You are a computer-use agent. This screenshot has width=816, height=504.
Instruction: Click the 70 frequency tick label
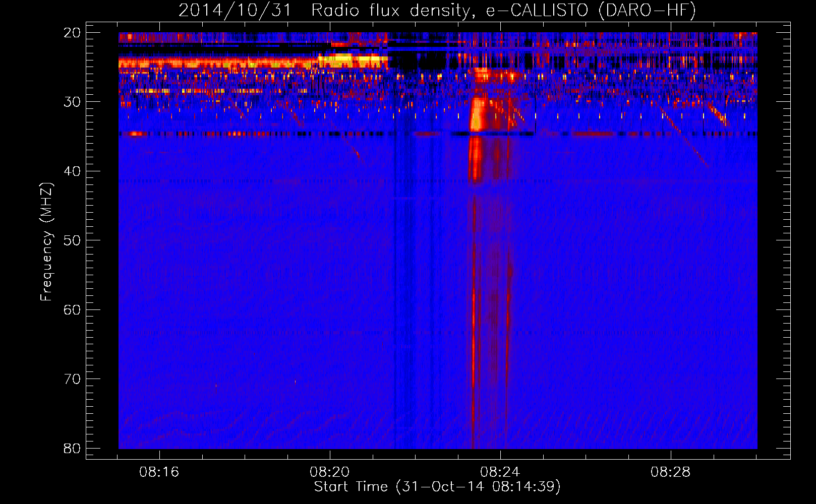72,379
